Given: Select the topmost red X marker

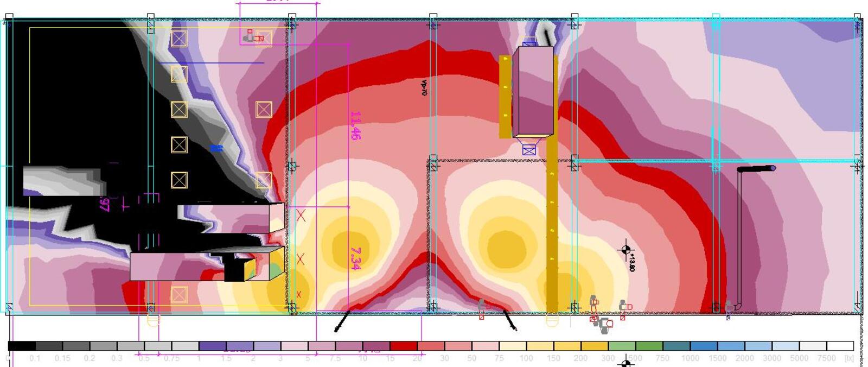Looking at the screenshot, I should (301, 216).
